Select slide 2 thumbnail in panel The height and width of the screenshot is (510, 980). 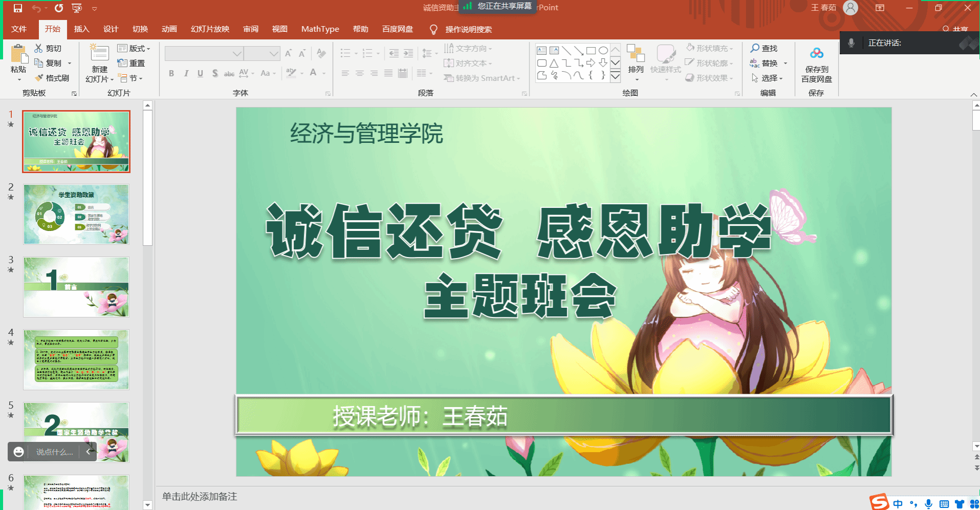tap(76, 215)
